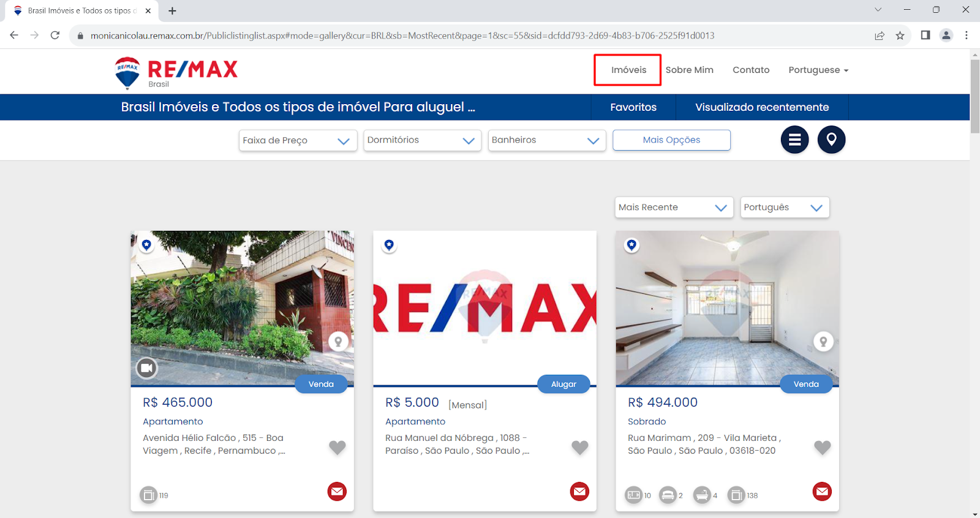
Task: Click bathrooms icon showing 4
Action: pos(702,495)
